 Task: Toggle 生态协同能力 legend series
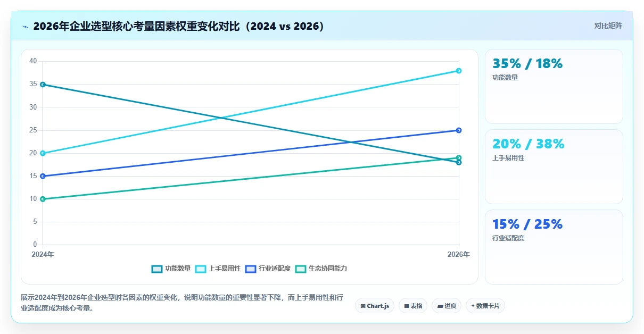pos(321,269)
